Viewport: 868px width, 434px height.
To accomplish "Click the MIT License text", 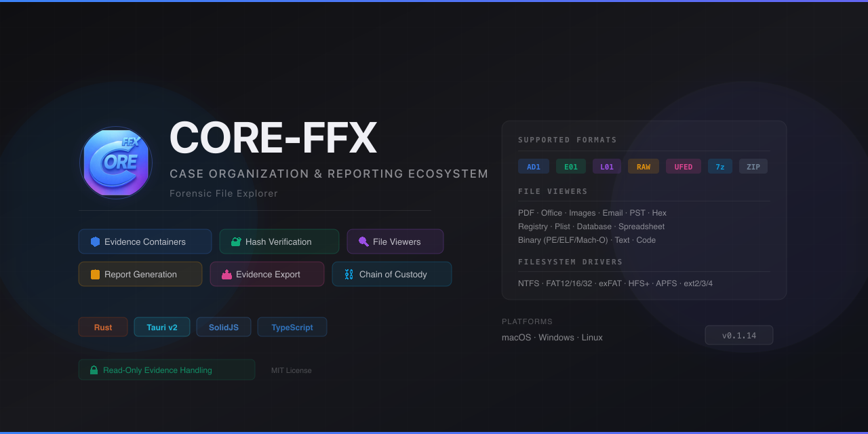I will pos(292,370).
